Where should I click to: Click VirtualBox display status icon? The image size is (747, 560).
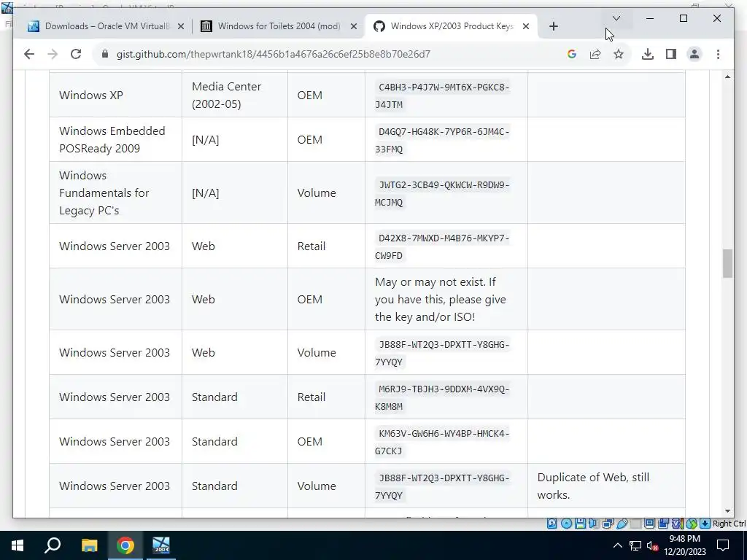pos(649,524)
